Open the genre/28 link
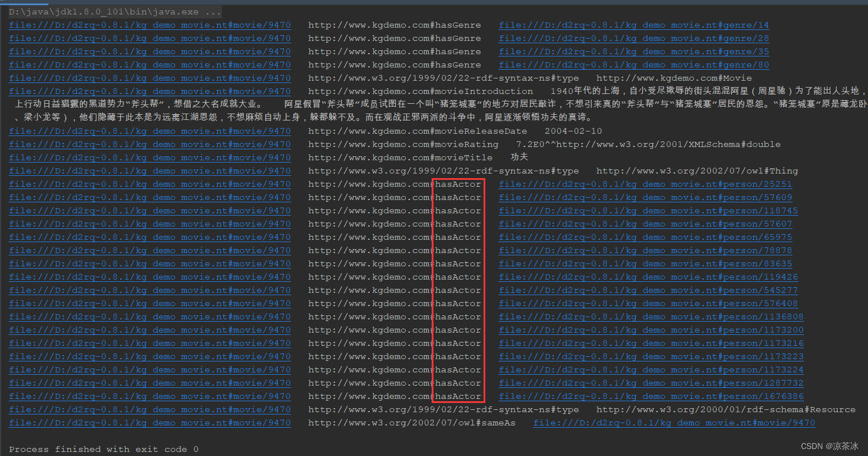Image resolution: width=868 pixels, height=456 pixels. pos(633,38)
